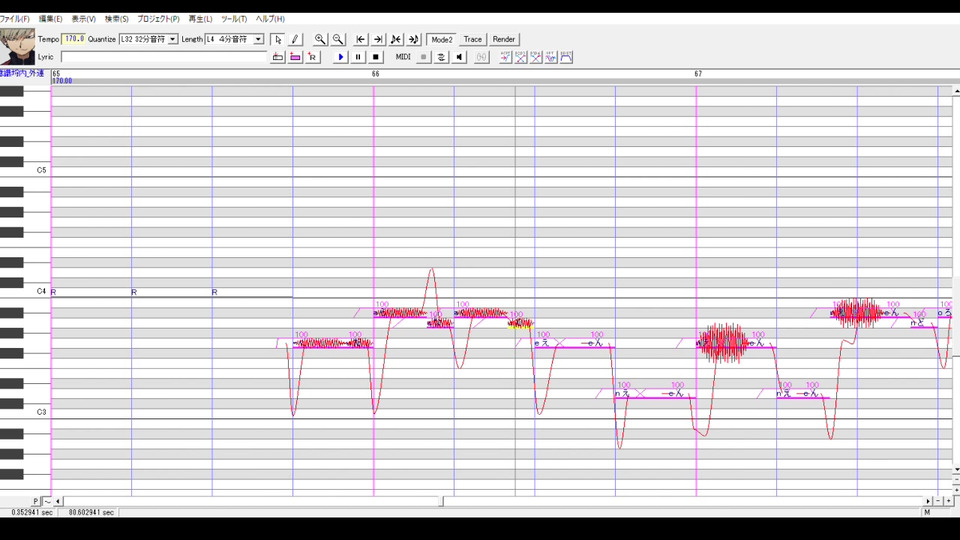Viewport: 960px width, 540px height.
Task: Click the C4 key label on piano
Action: tap(41, 291)
